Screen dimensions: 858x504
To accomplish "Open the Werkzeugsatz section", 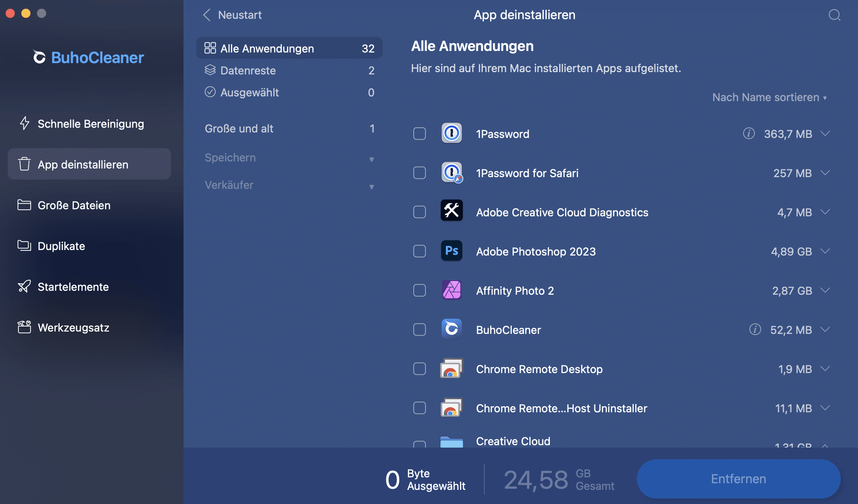I will (89, 327).
